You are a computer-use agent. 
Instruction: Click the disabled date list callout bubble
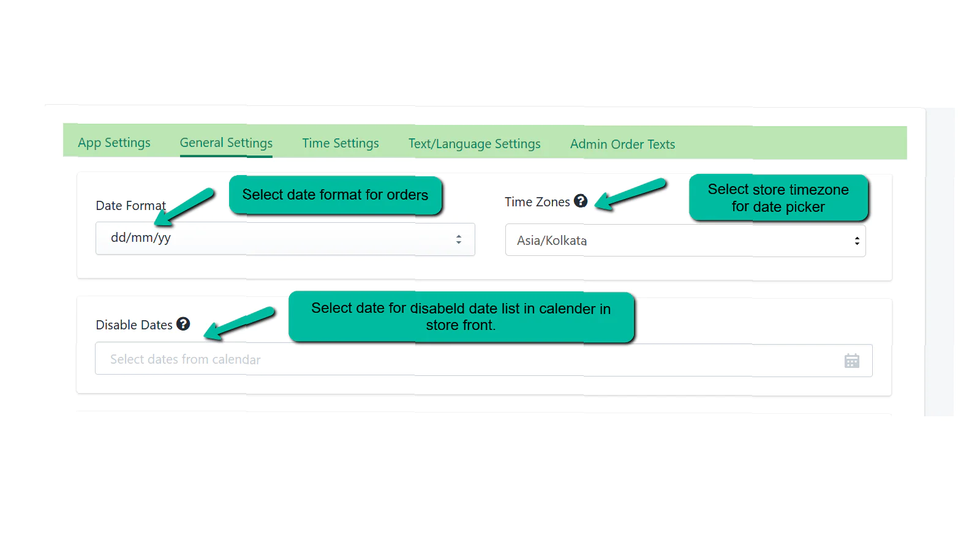click(461, 317)
